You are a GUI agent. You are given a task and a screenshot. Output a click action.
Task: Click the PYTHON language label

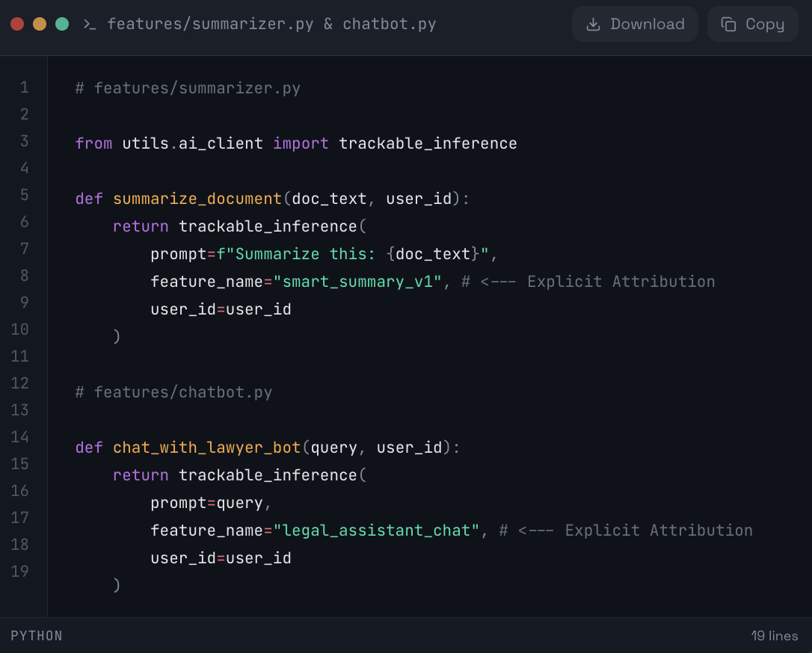click(x=37, y=636)
